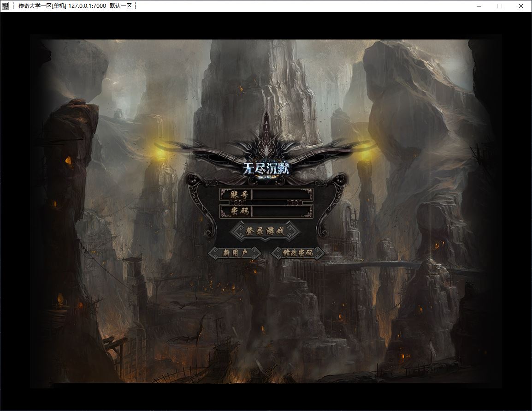Close the 传奇大学一区 game window
Viewport: 532px width, 411px height.
(521, 6)
